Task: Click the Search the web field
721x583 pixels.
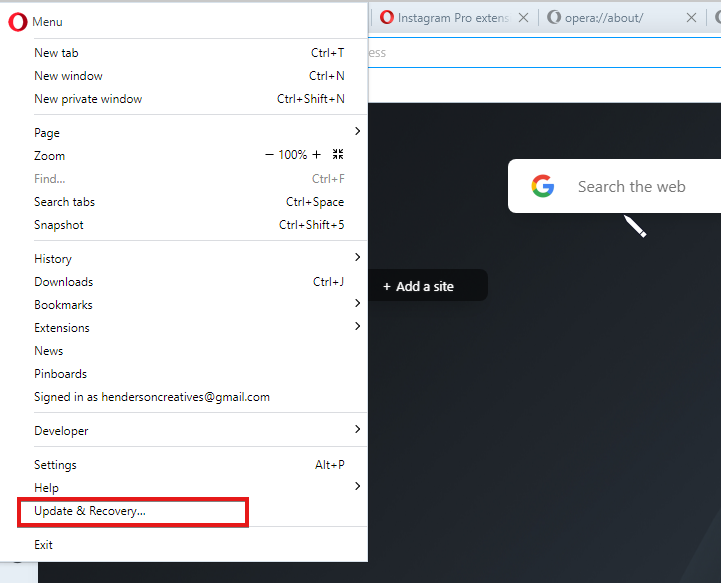Action: point(615,186)
